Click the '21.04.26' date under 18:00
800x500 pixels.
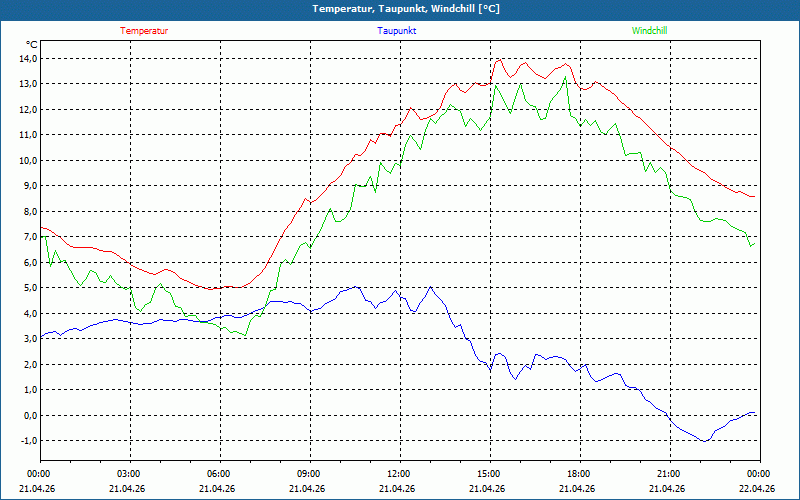click(x=577, y=489)
